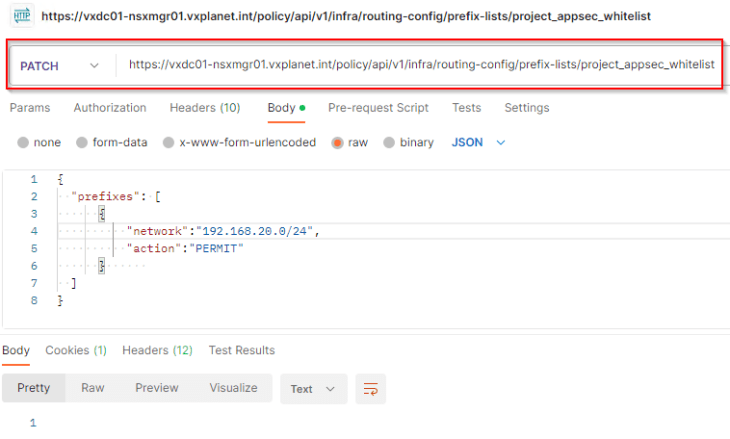View the response Cookies (1) tab
Image resolution: width=730 pixels, height=439 pixels.
76,350
